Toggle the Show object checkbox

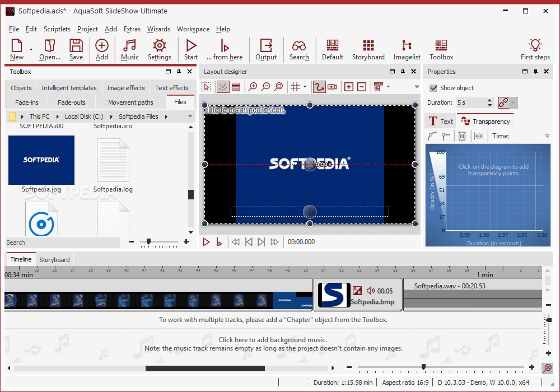click(x=433, y=88)
